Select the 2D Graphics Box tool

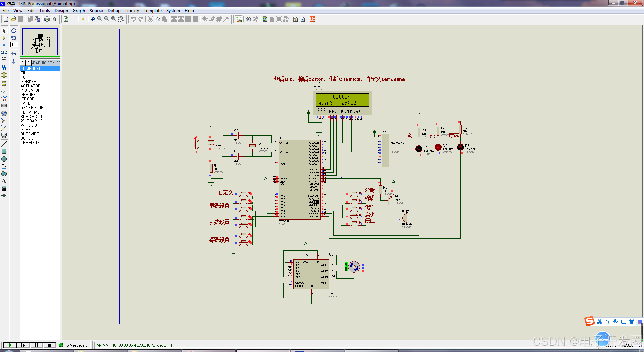pyautogui.click(x=4, y=151)
